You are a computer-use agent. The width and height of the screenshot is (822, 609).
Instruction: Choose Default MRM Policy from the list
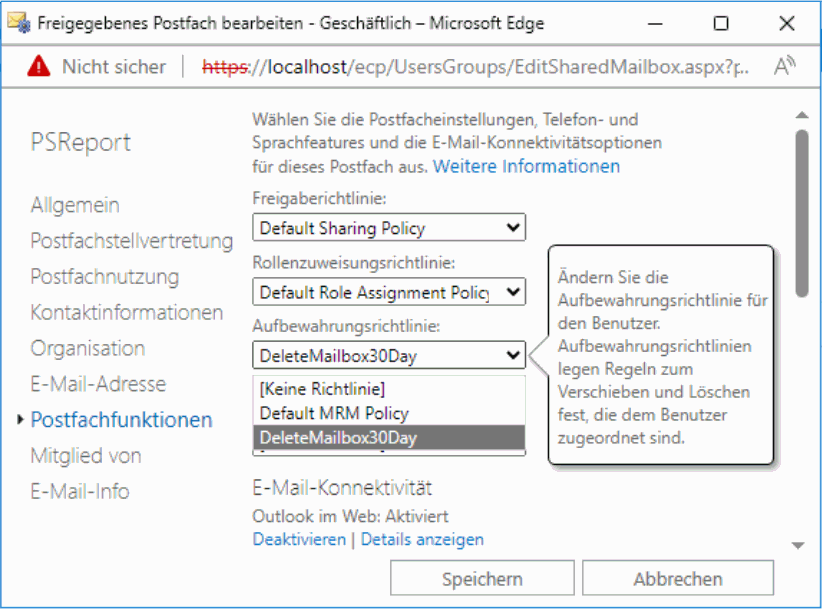click(x=389, y=413)
